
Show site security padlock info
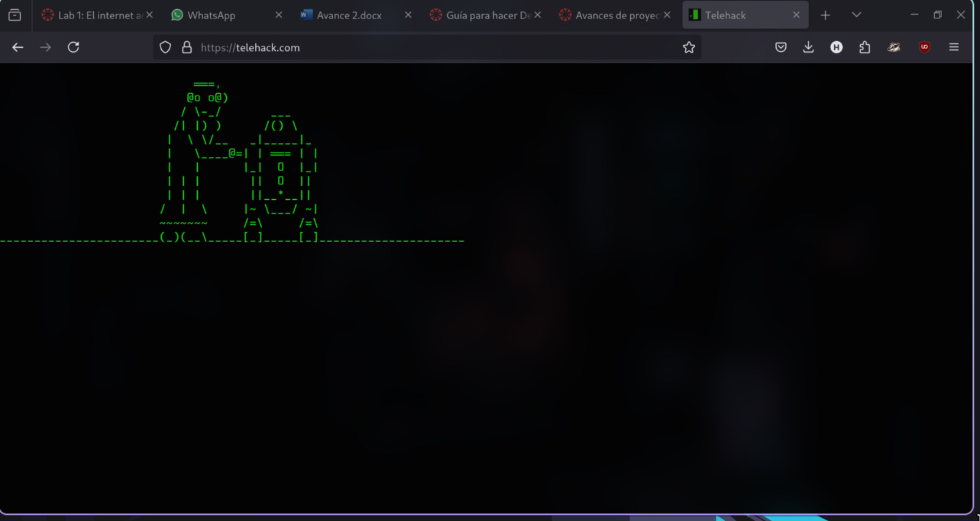coord(187,47)
